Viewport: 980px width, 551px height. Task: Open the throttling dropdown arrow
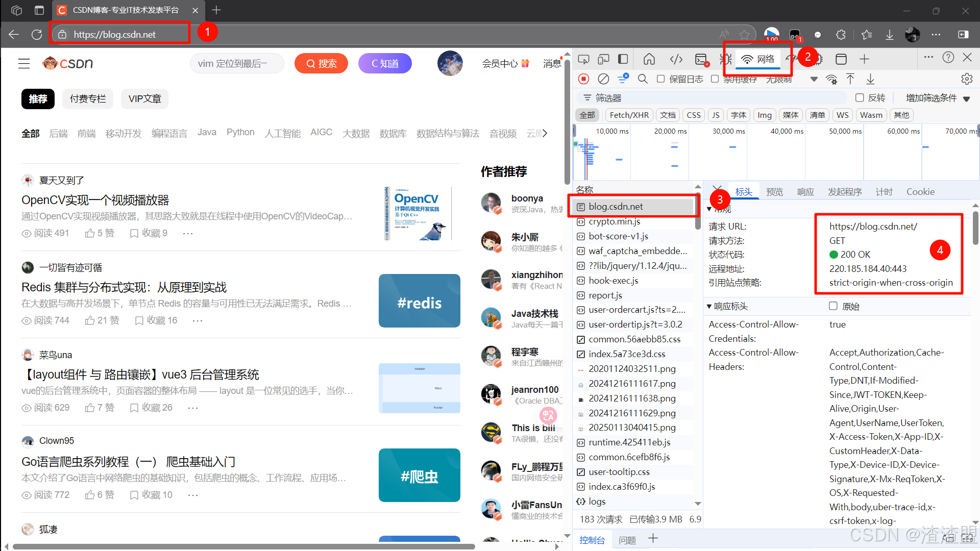pos(814,79)
